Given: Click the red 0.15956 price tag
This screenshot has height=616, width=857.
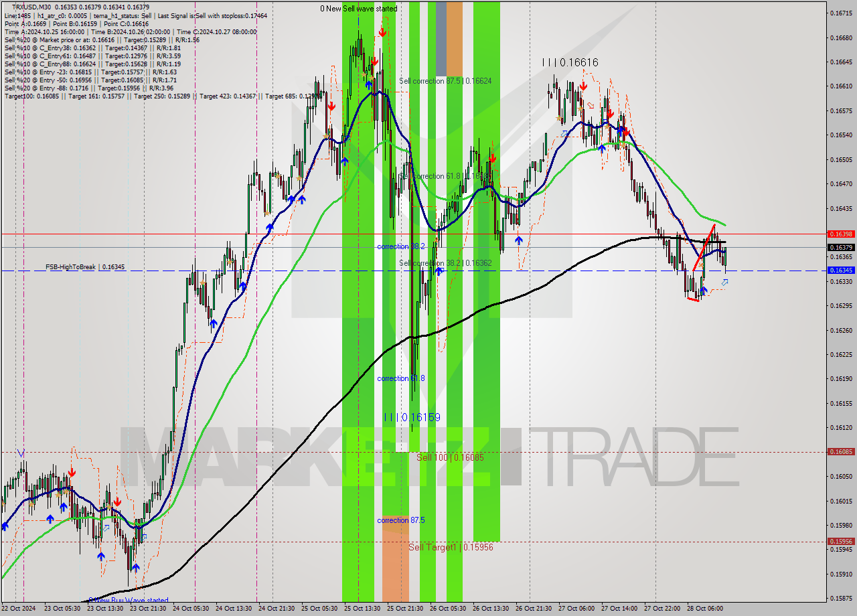Looking at the screenshot, I should tap(841, 542).
